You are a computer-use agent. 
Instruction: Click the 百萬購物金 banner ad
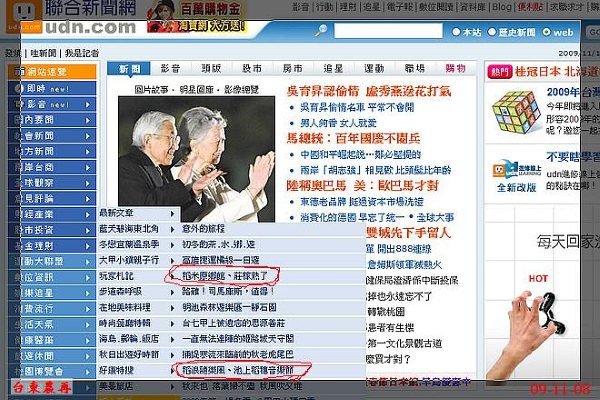pyautogui.click(x=196, y=16)
